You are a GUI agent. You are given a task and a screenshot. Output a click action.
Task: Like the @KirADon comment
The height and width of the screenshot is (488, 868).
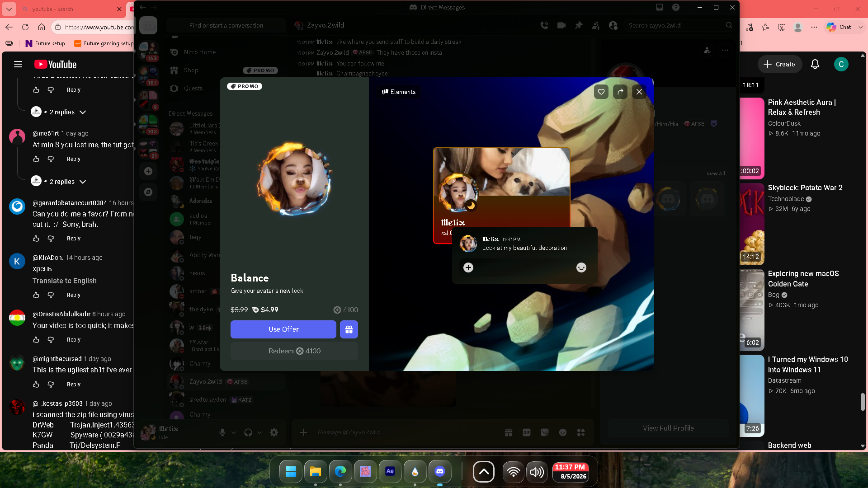(36, 295)
